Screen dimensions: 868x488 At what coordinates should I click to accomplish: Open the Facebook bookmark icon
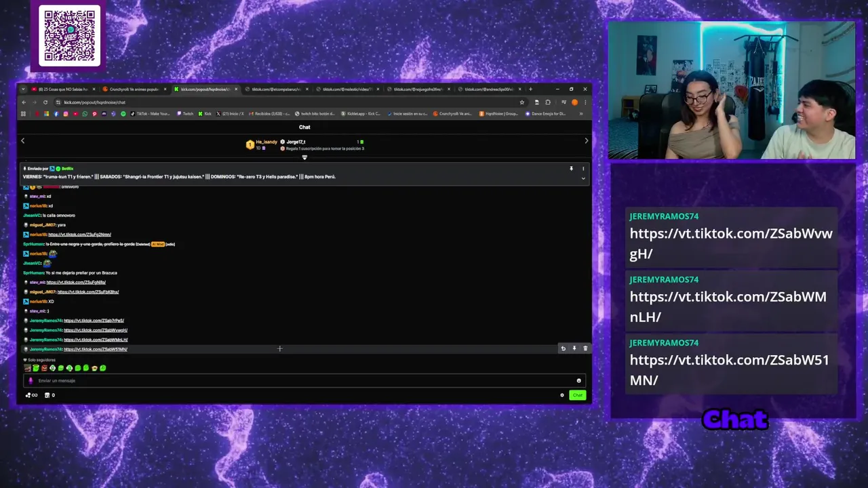pyautogui.click(x=56, y=114)
